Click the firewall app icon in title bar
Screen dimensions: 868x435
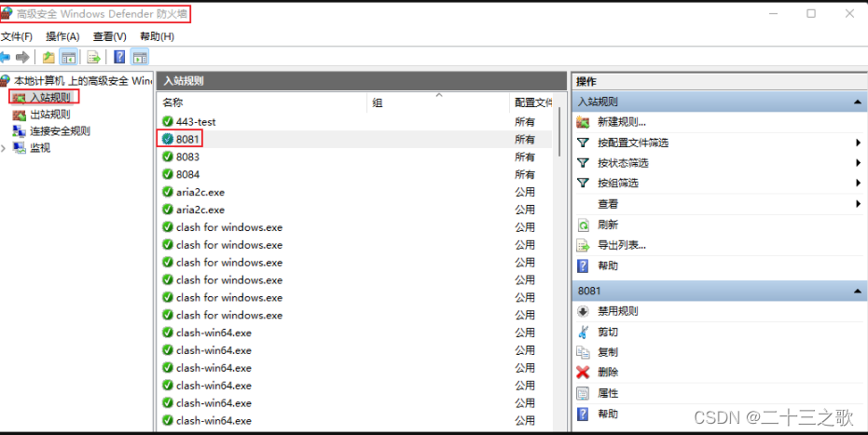coord(7,14)
